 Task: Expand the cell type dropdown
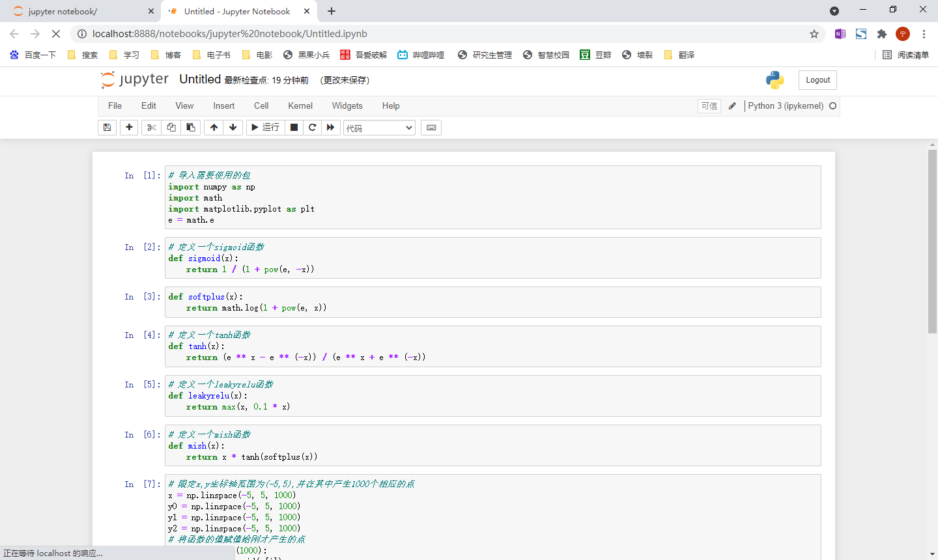379,128
